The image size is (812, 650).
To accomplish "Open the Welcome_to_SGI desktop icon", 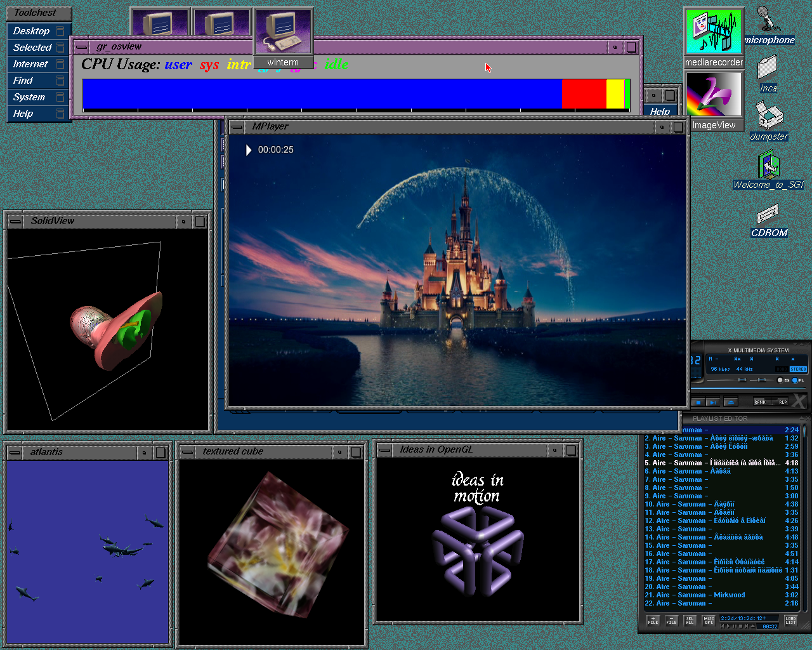I will point(768,170).
